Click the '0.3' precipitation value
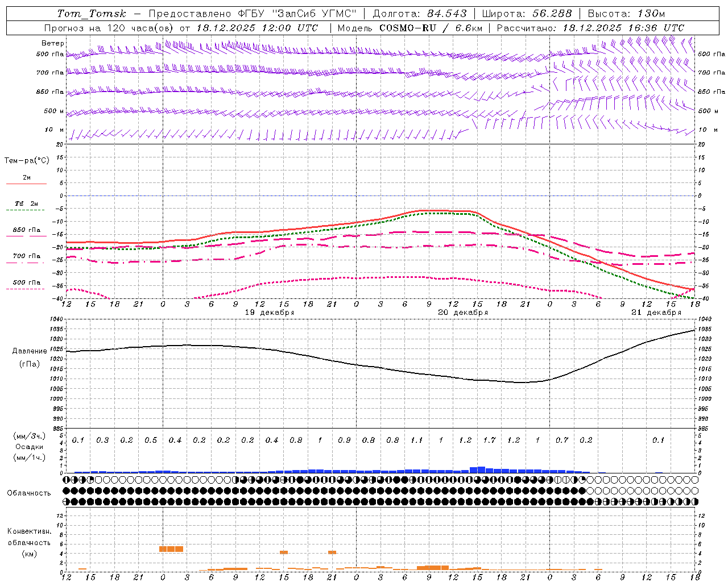Screen dimensions: 728x582 (102, 440)
